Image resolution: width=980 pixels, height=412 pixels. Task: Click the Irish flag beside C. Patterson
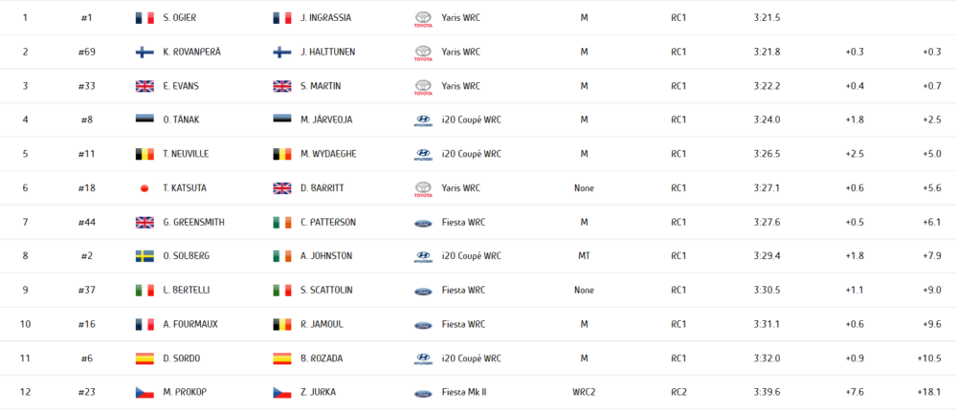(x=282, y=223)
